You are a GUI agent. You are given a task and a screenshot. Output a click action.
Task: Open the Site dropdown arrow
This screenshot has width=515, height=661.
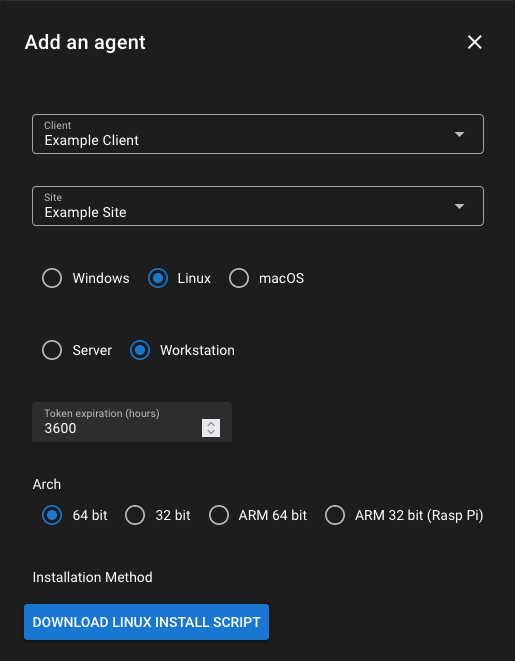(459, 206)
